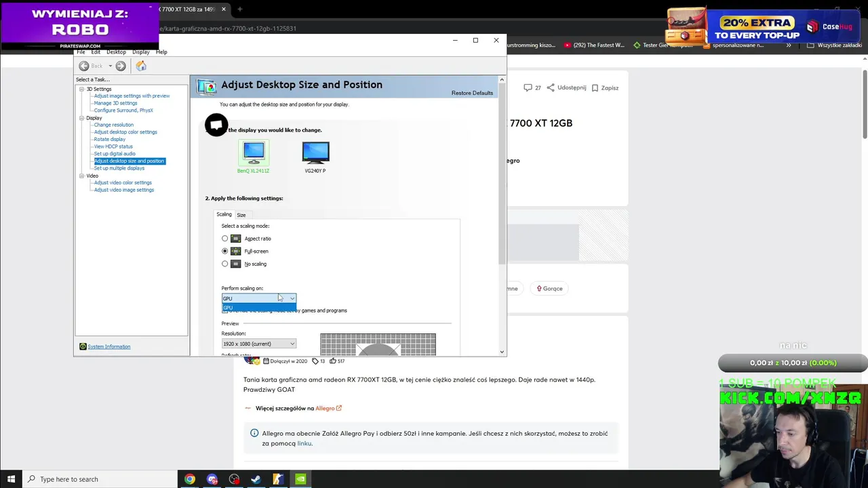Click the Forward arrow in NVIDIA toolbar
Viewport: 868px width, 488px height.
click(x=121, y=66)
